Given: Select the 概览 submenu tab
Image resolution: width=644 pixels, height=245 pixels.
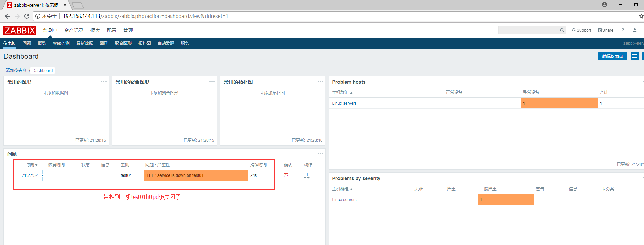Looking at the screenshot, I should (x=42, y=43).
